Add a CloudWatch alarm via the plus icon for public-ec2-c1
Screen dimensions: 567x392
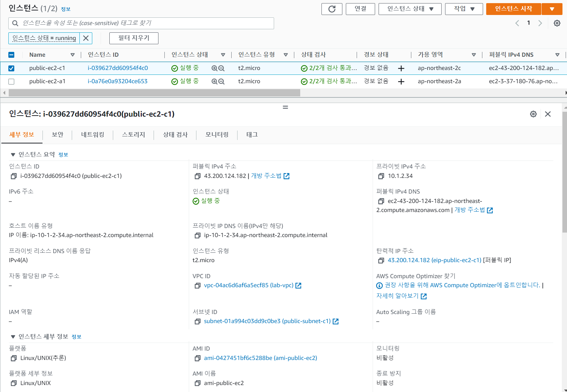[401, 68]
